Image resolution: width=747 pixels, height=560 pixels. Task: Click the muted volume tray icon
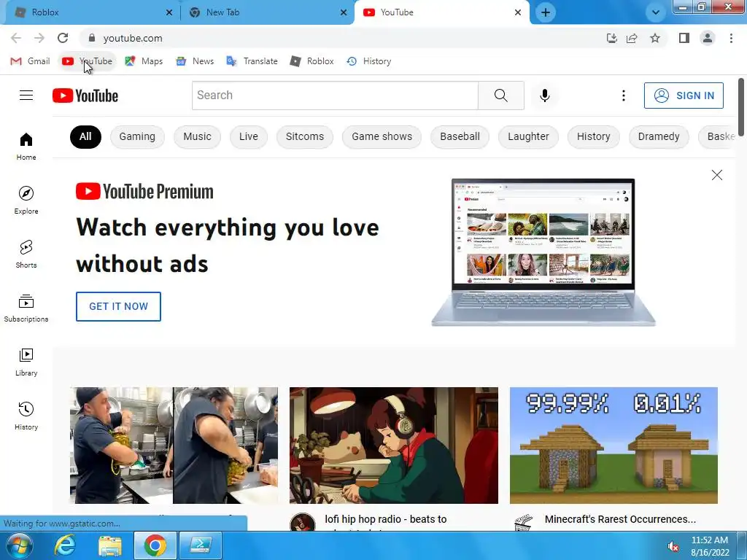pyautogui.click(x=673, y=546)
